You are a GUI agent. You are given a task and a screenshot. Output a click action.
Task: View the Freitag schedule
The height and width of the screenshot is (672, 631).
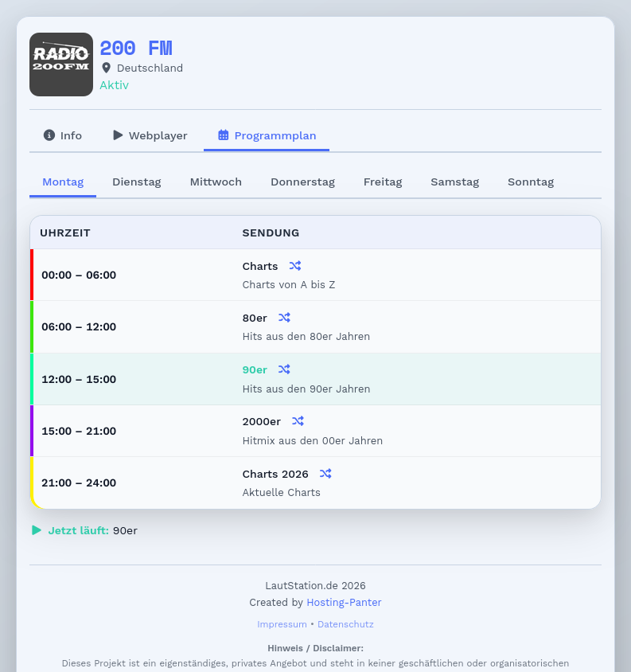(x=383, y=182)
